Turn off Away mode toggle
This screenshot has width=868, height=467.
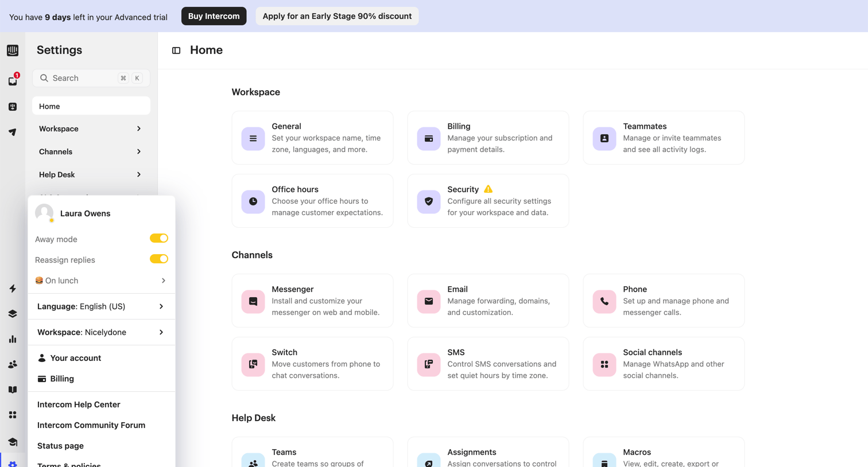tap(159, 238)
